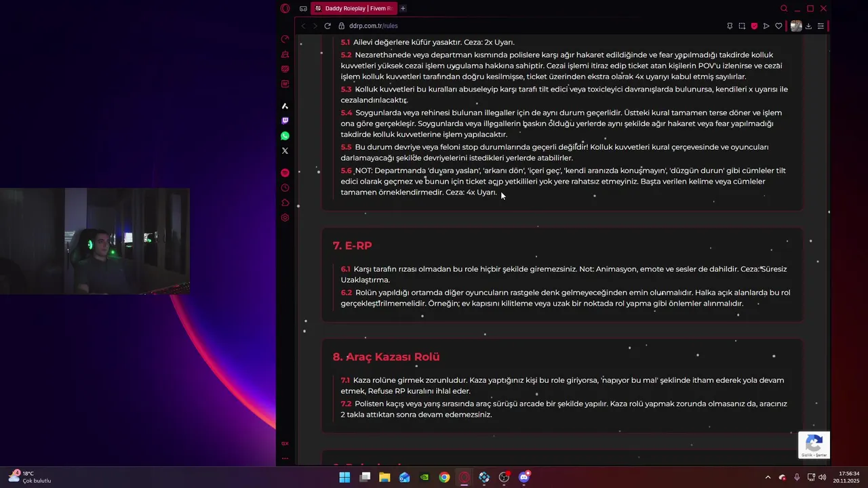Viewport: 868px width, 488px height.
Task: Take a snapshot with the camera icon
Action: click(x=742, y=26)
